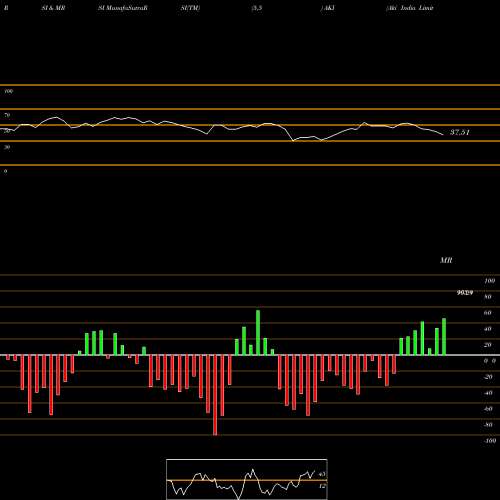Viewport: 500px width, 500px height.
Task: Click the -20 label on the bar chart axis
Action: coord(488,377)
